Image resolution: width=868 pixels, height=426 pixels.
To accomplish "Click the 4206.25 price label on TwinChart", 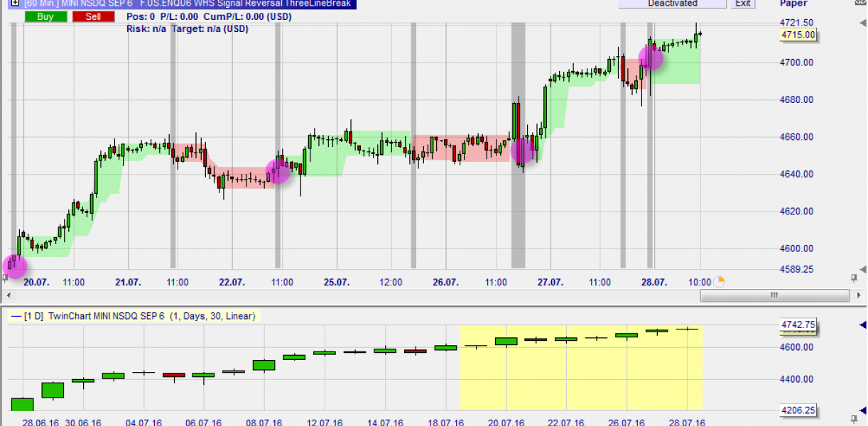I will pos(798,410).
